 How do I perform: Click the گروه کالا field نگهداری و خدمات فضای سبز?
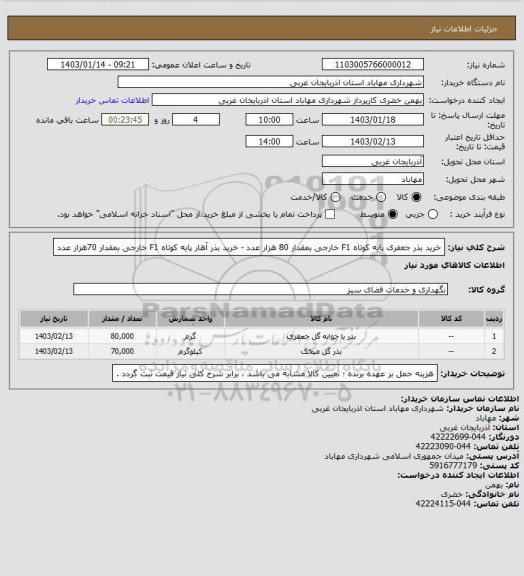[260, 289]
